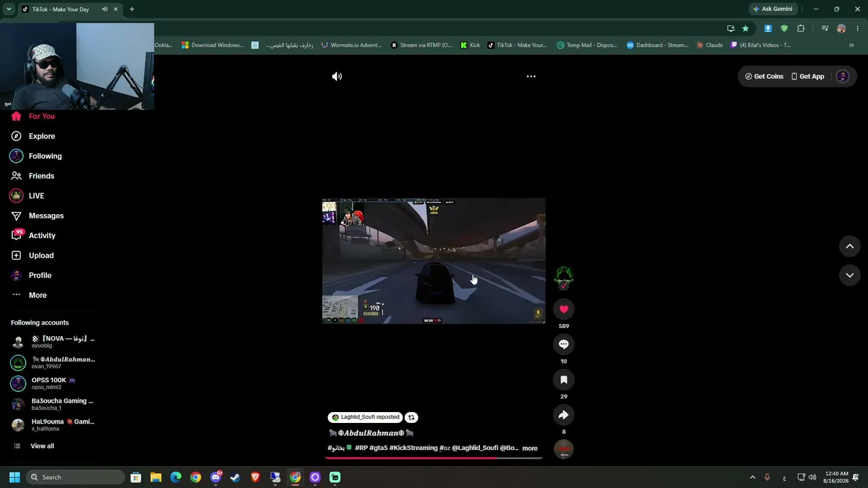868x488 pixels.
Task: Bookmark the video with the save icon
Action: click(564, 380)
